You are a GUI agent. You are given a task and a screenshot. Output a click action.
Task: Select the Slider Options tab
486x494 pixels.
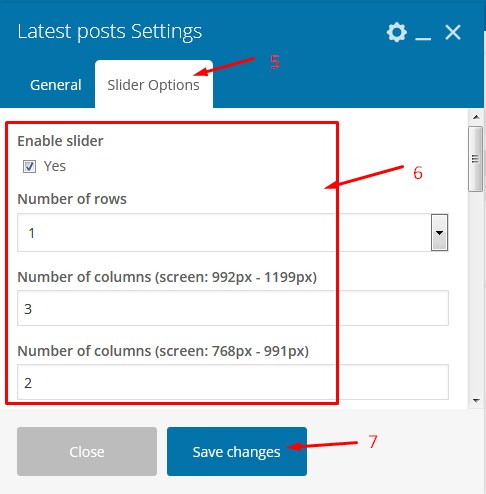[154, 85]
